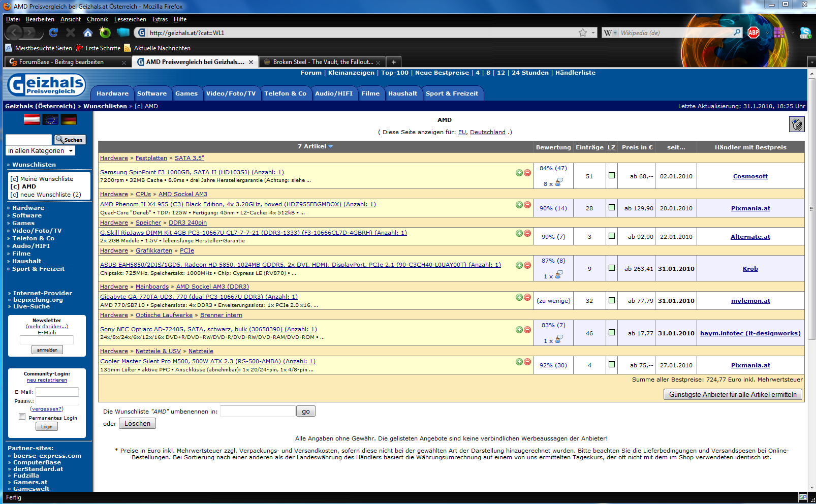The height and width of the screenshot is (504, 816).
Task: Open the browser Home page icon
Action: 88,33
